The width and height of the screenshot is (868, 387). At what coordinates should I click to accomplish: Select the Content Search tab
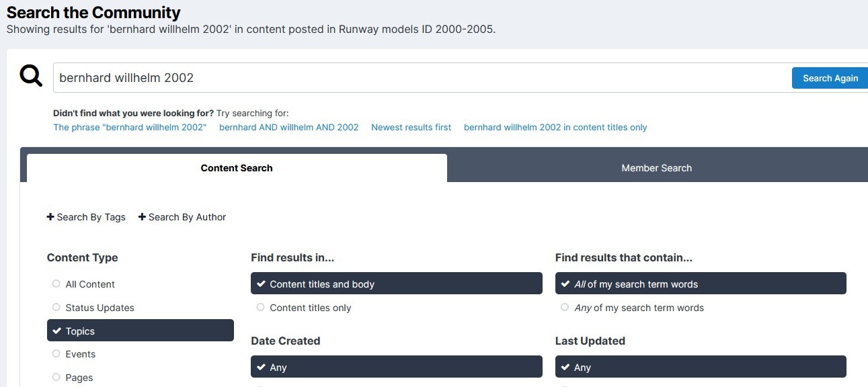click(x=237, y=168)
